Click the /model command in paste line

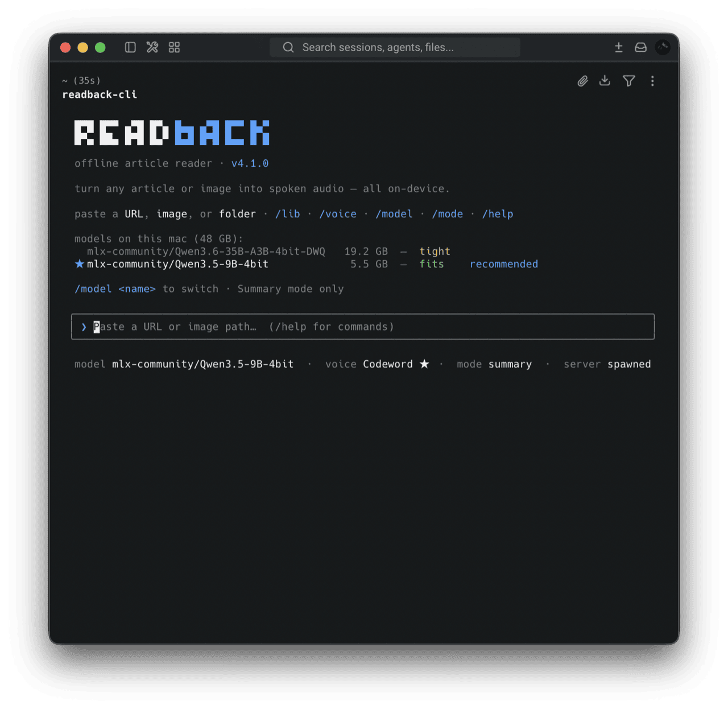point(394,214)
